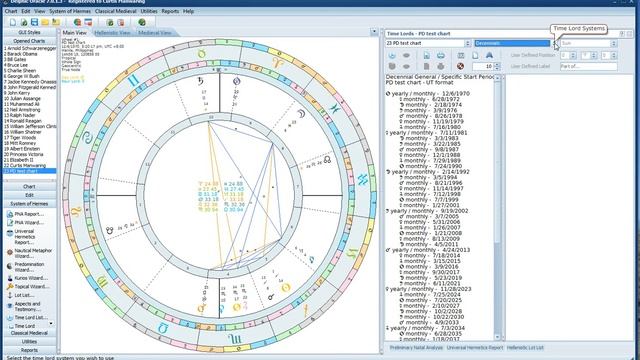The image size is (640, 360).
Task: Click the System of Hermes sidebar section header
Action: [29, 204]
